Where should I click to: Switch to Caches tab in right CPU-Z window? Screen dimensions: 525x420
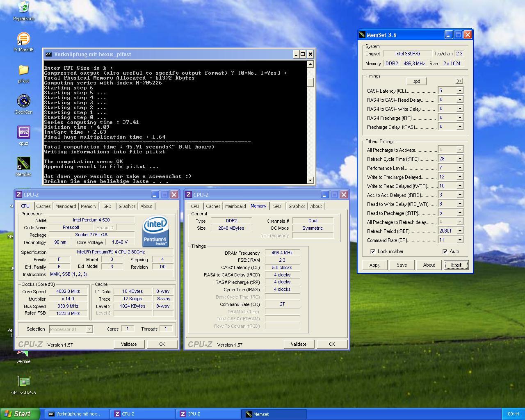click(x=213, y=206)
